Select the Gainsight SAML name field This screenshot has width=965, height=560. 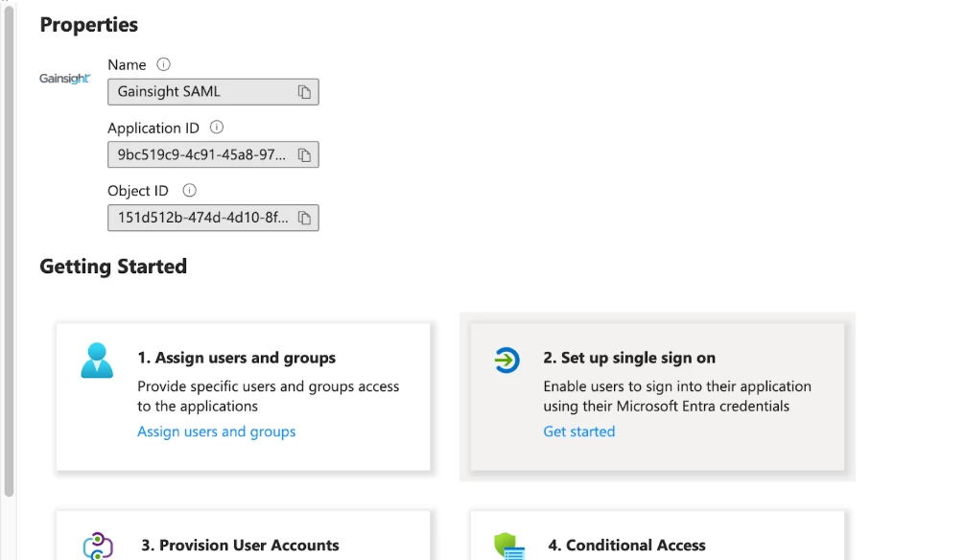point(213,92)
